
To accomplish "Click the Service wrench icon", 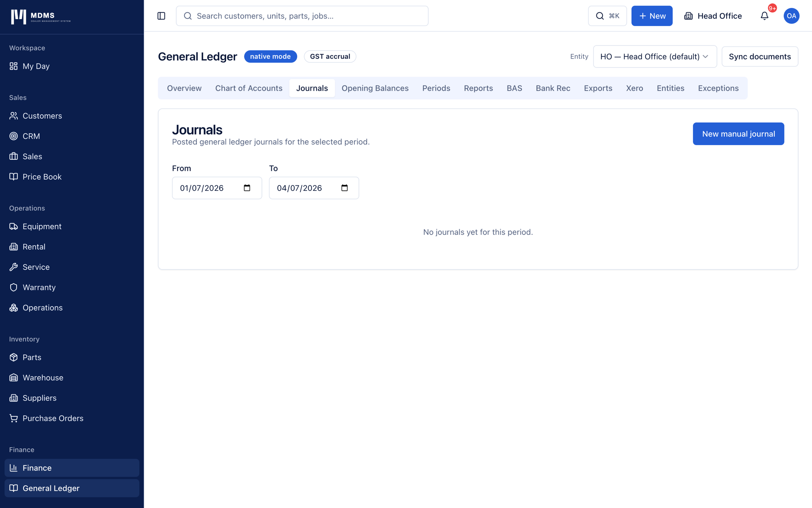I will pyautogui.click(x=13, y=267).
